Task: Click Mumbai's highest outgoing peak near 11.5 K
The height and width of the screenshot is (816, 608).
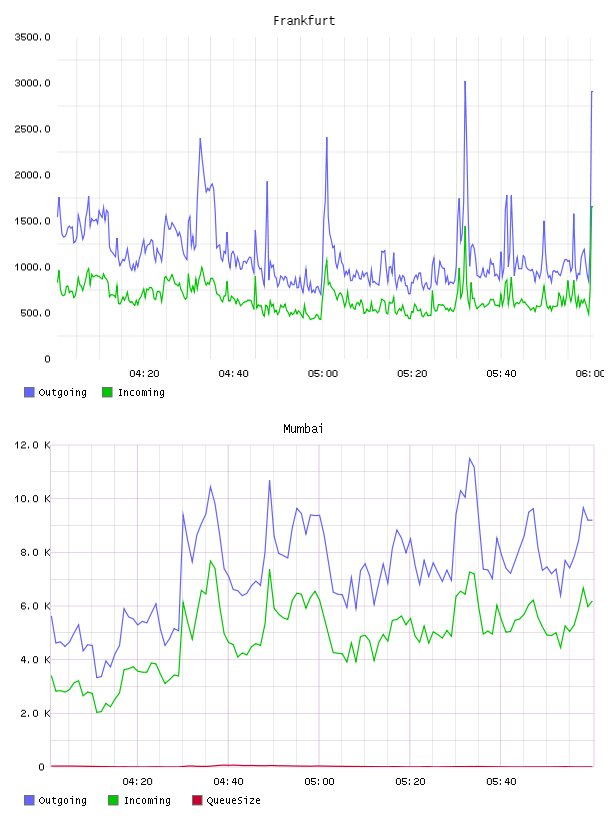Action: (470, 458)
